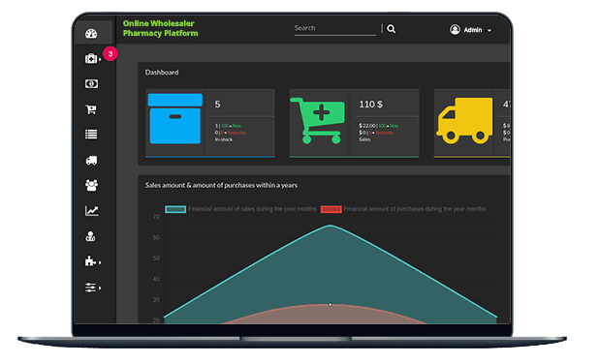
Task: Open the Admin user dropdown
Action: (470, 30)
